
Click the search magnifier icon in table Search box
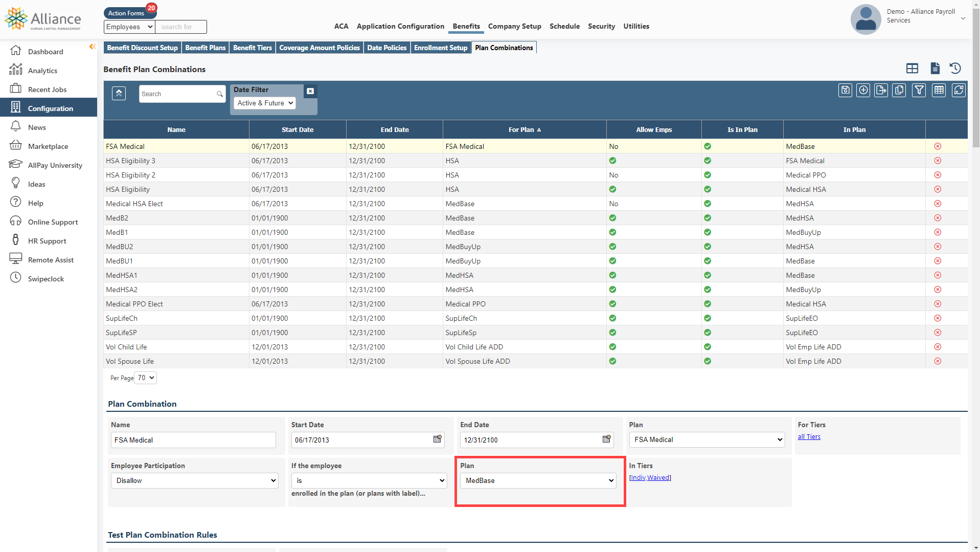(219, 94)
